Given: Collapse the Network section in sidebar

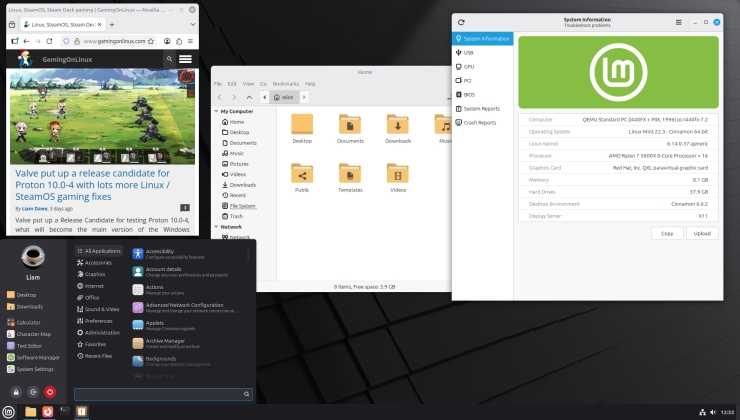Looking at the screenshot, I should 216,227.
